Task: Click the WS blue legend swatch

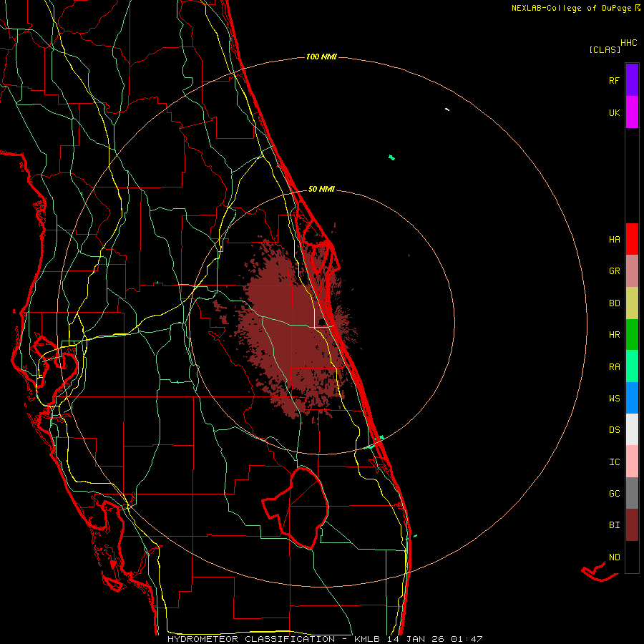Action: pos(632,398)
